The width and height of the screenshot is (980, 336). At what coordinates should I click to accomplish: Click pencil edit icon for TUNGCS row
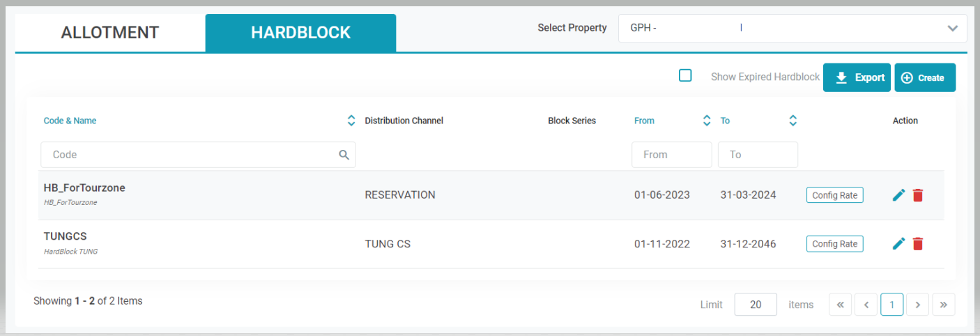click(898, 243)
